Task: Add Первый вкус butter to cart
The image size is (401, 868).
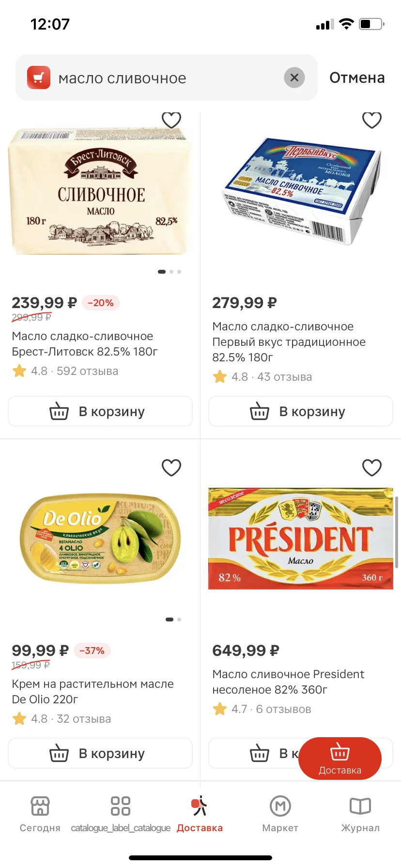Action: [300, 411]
